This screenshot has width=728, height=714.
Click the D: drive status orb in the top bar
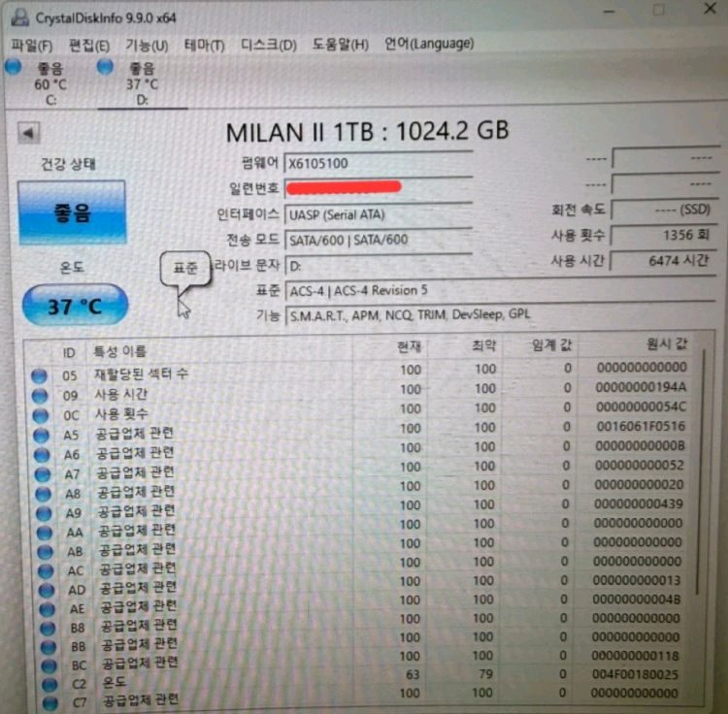(106, 67)
